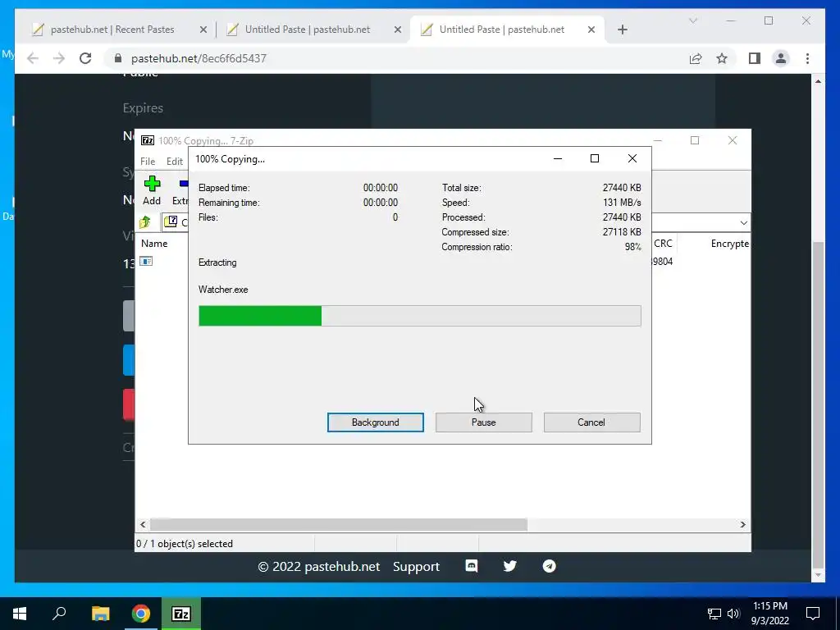Open File Explorer from the taskbar
The height and width of the screenshot is (630, 840).
[100, 614]
